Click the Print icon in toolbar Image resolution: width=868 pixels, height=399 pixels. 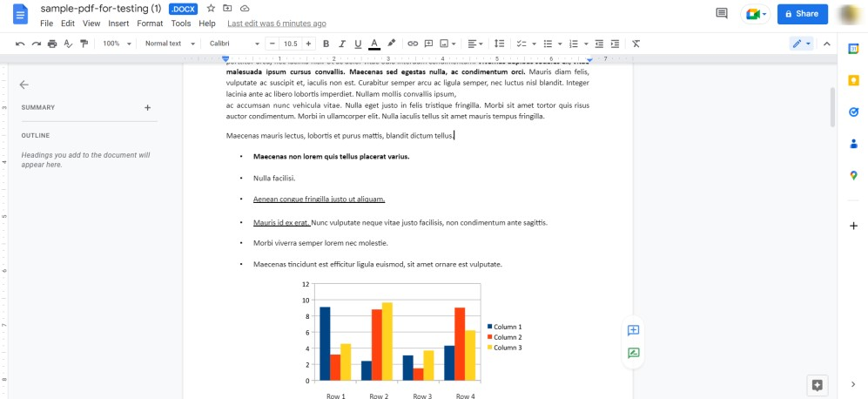click(52, 44)
